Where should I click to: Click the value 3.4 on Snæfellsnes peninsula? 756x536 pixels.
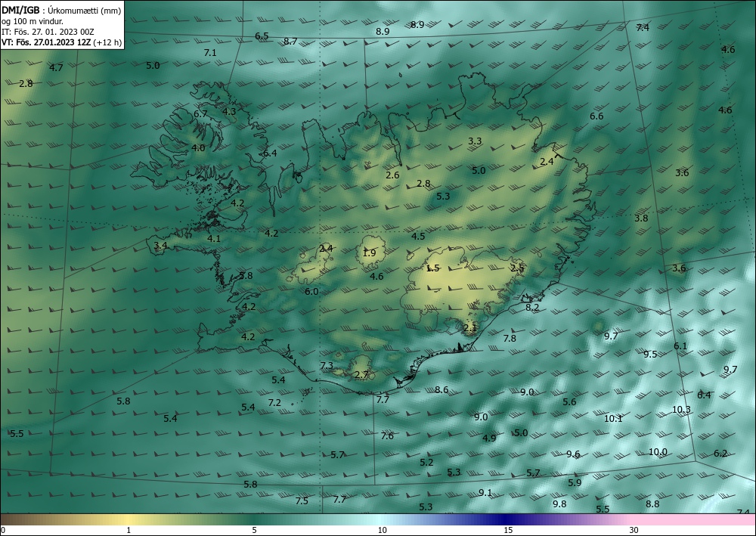click(160, 246)
